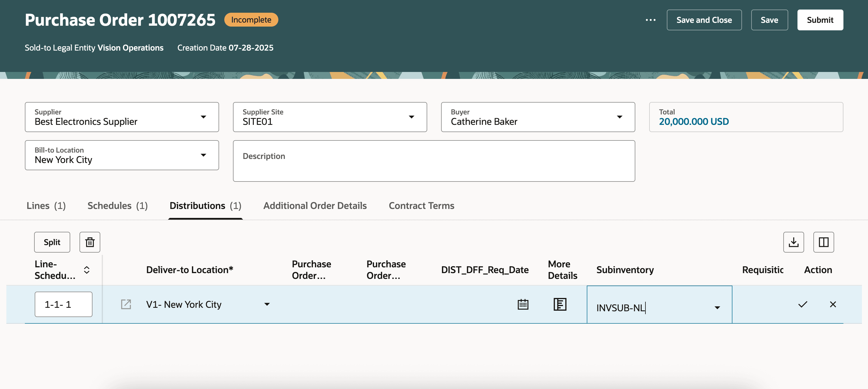The image size is (868, 389).
Task: Open the column layout icon
Action: [823, 242]
